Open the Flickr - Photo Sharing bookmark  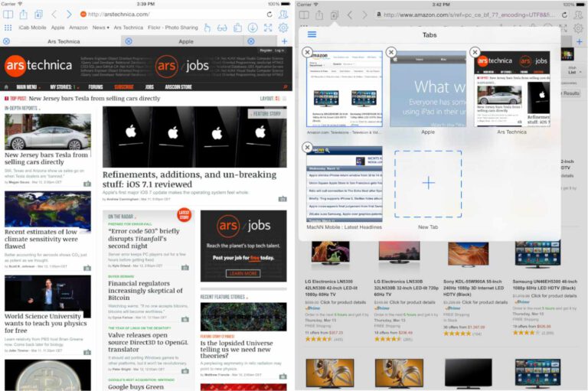coord(173,28)
